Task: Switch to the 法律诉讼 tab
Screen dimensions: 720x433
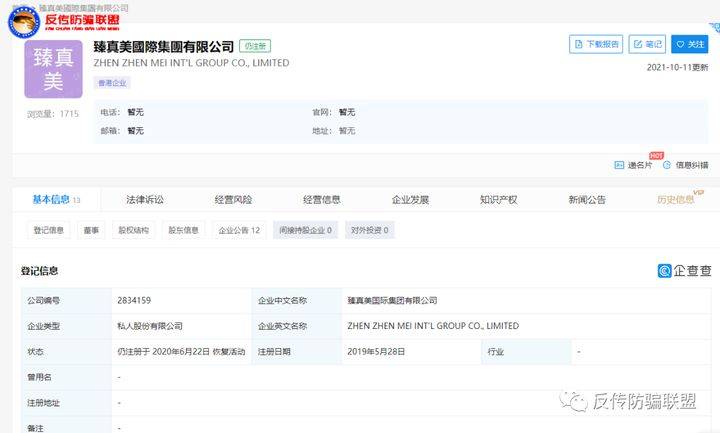Action: pyautogui.click(x=144, y=200)
